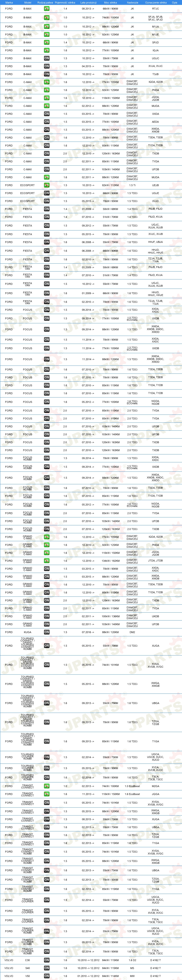182x980 pixels.
Task: Select the 07.2016 -> production date cell
Action: [x=88, y=632]
